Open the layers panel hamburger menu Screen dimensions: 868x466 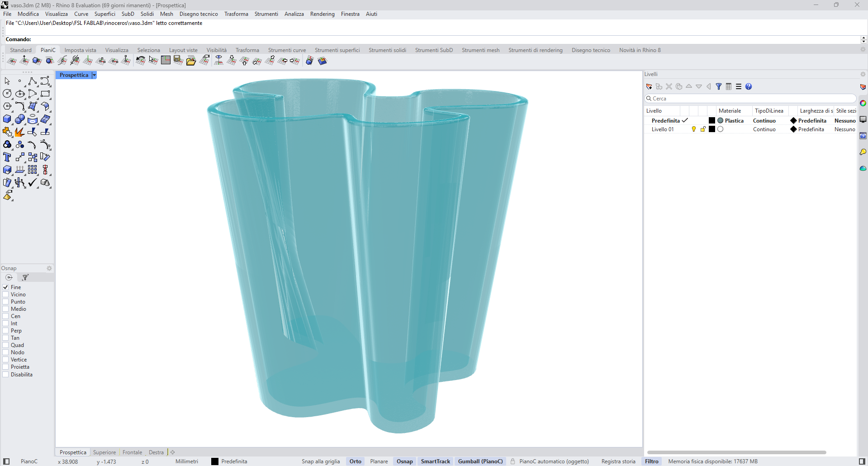pos(739,86)
